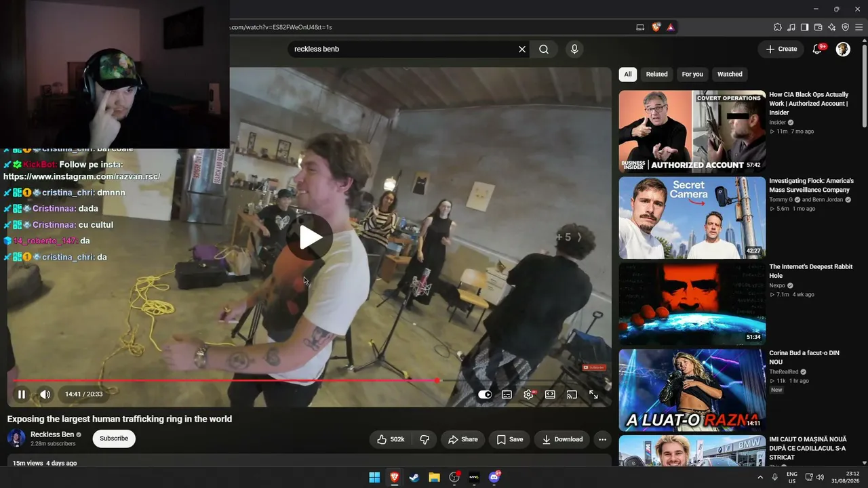Open Discord from the taskbar
Image resolution: width=868 pixels, height=488 pixels.
tap(494, 477)
